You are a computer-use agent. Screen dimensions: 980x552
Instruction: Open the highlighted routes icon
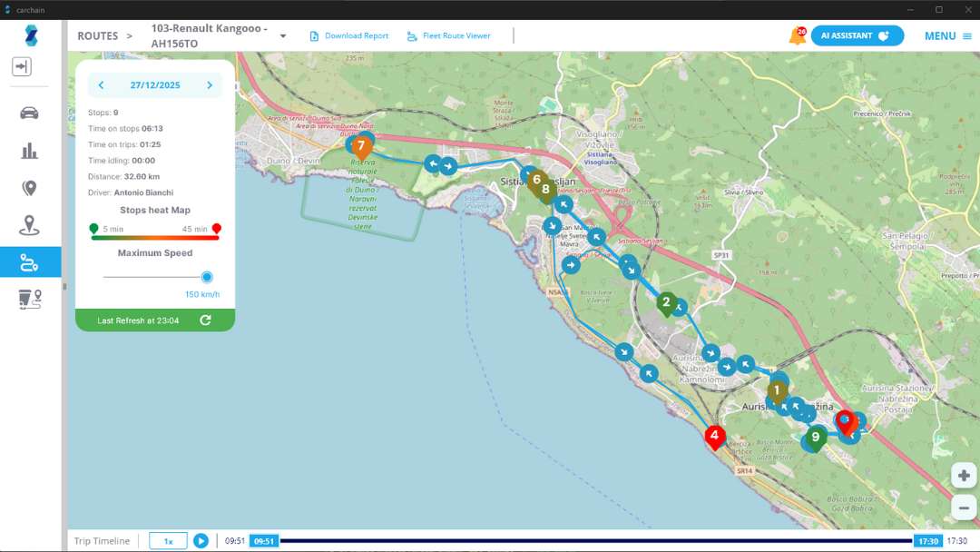point(28,261)
